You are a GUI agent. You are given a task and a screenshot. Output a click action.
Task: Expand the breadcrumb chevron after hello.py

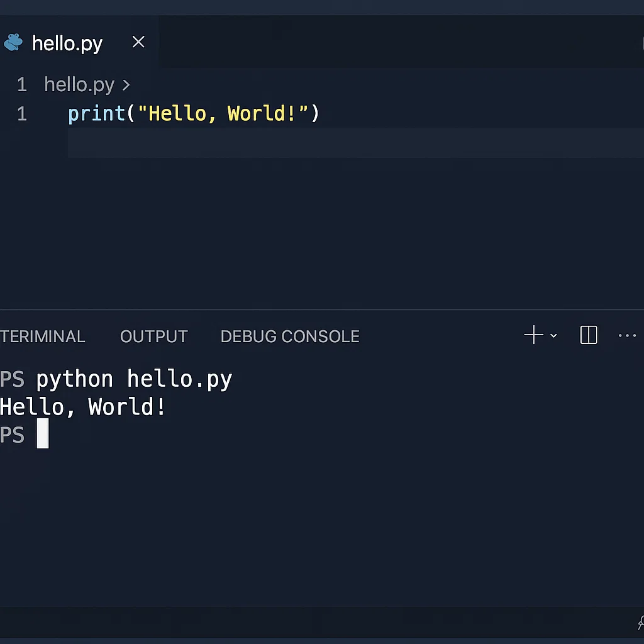coord(126,84)
